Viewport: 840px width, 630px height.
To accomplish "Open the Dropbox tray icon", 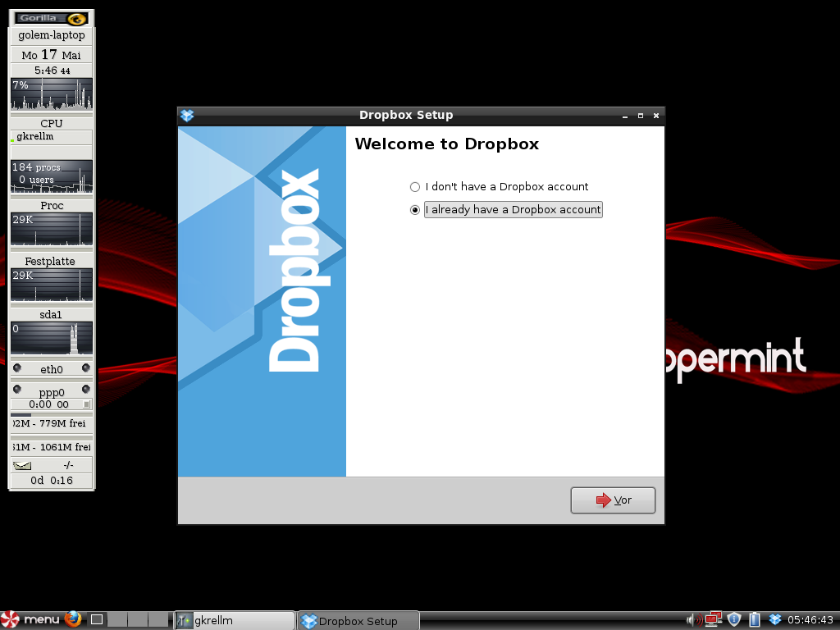I will (776, 619).
